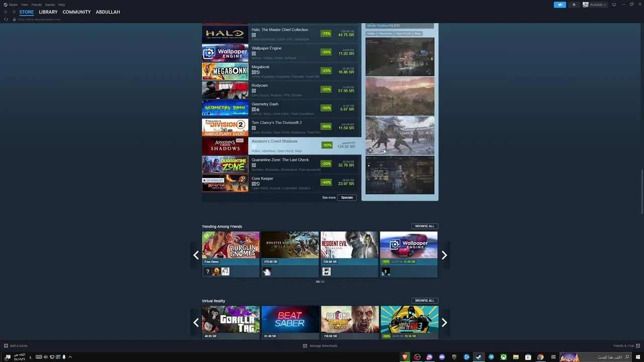The image size is (644, 362).
Task: Click friend avatar under Resident Evil
Action: tap(327, 271)
